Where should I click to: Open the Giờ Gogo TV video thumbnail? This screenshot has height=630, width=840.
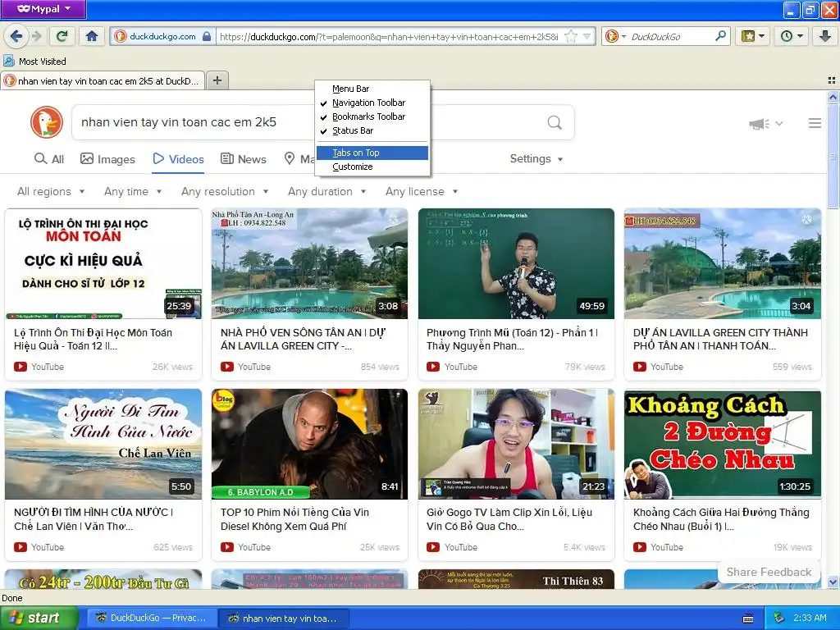516,444
